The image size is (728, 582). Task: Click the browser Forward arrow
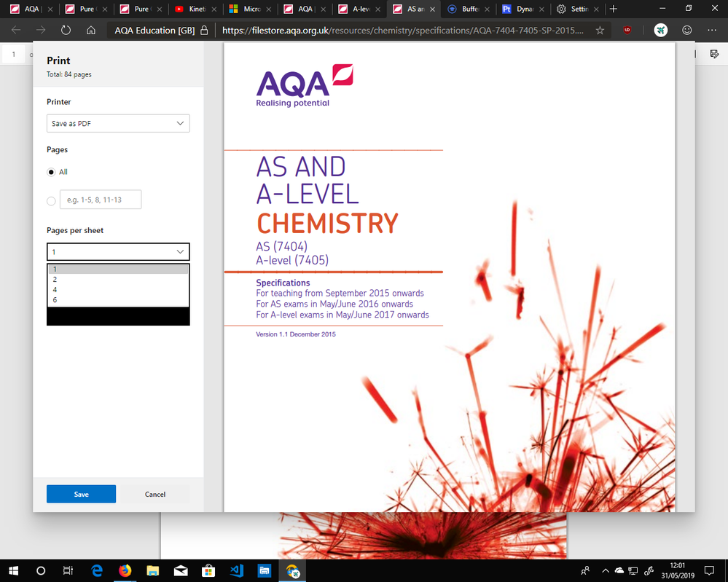pyautogui.click(x=41, y=30)
